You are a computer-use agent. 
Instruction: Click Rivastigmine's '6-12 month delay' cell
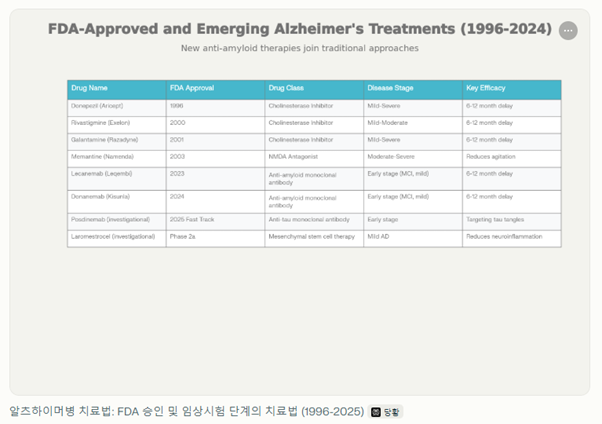point(512,125)
